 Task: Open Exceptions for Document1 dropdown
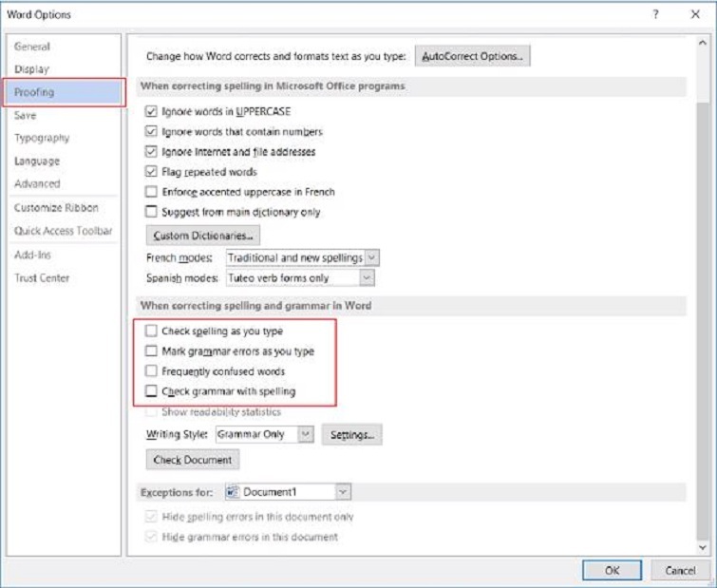click(x=343, y=492)
